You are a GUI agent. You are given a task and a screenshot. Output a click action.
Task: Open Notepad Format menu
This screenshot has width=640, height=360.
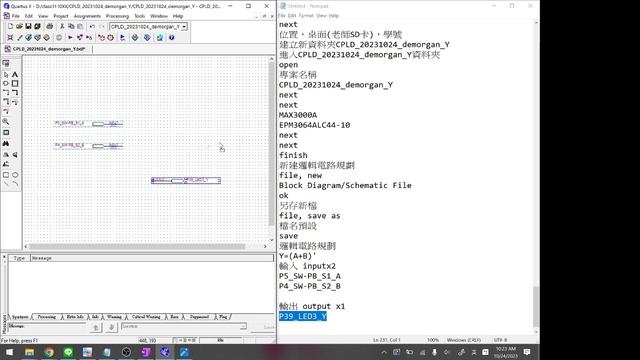[x=306, y=16]
